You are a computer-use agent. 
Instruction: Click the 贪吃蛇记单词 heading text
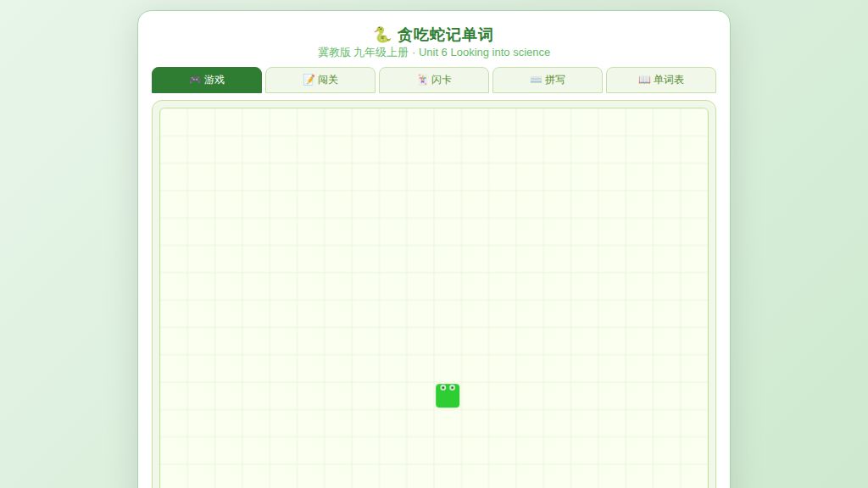[445, 34]
